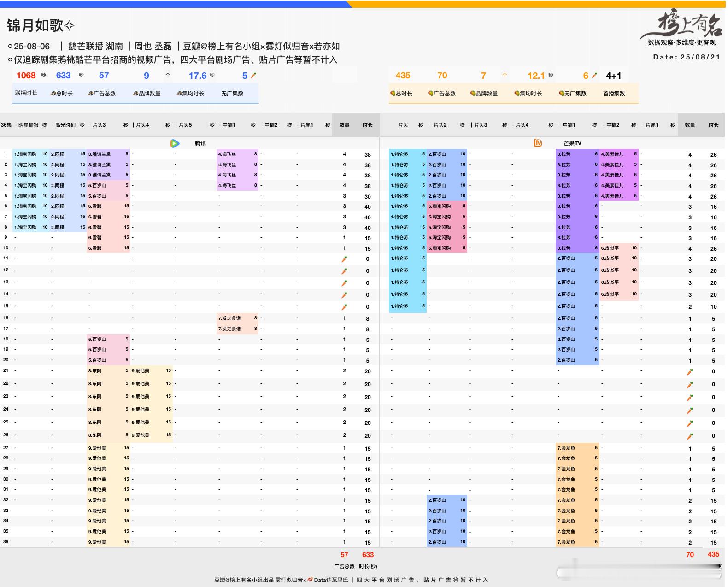The height and width of the screenshot is (587, 728).
Task: Click penguin icon beside Tencent 总时长 label
Action: click(53, 94)
